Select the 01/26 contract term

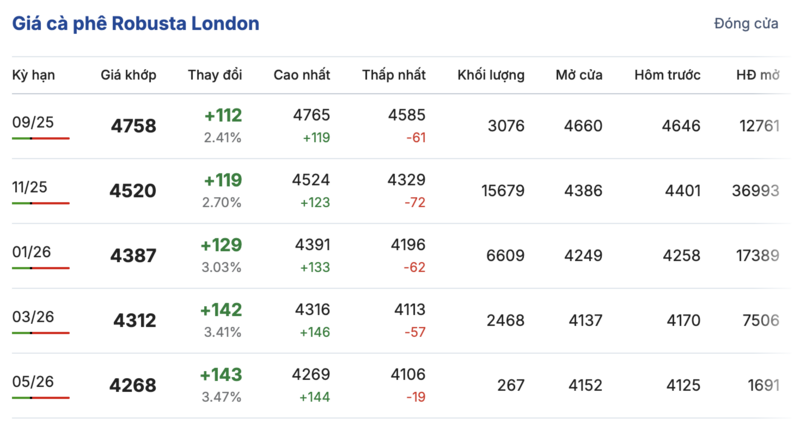coord(33,252)
